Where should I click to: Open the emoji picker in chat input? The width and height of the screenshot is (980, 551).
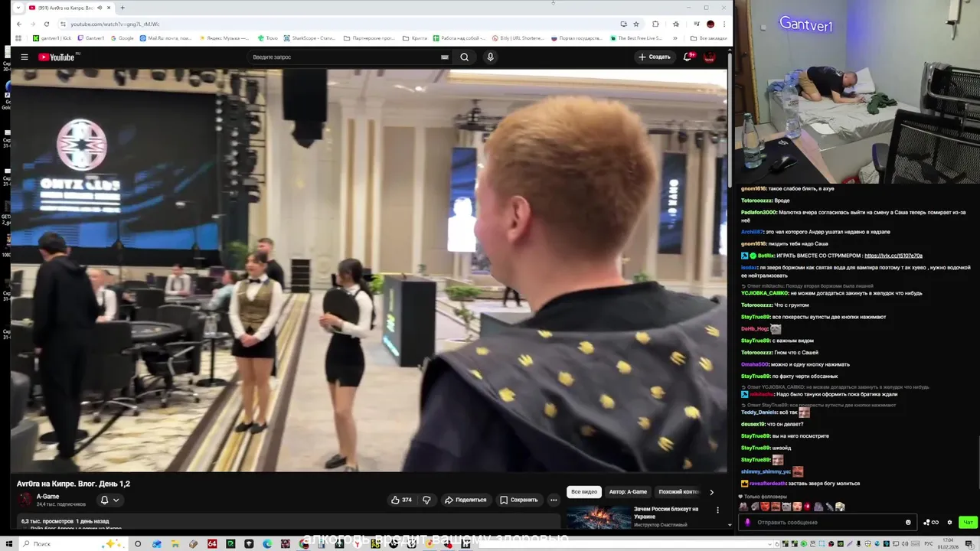(x=908, y=522)
